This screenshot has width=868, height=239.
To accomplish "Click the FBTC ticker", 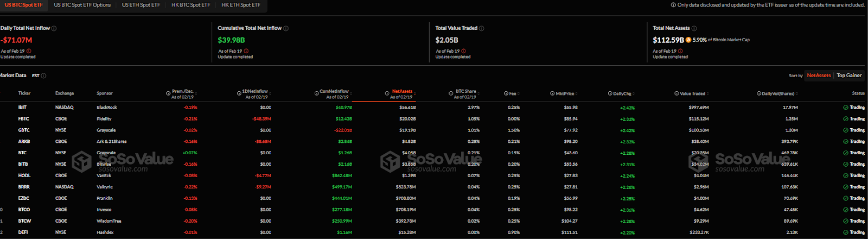I will point(23,119).
